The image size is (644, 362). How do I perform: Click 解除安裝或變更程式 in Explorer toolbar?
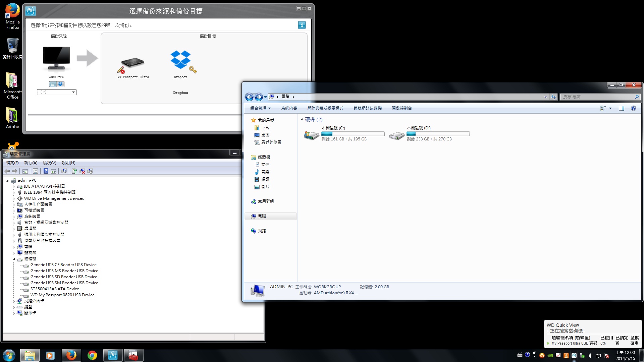pyautogui.click(x=325, y=108)
